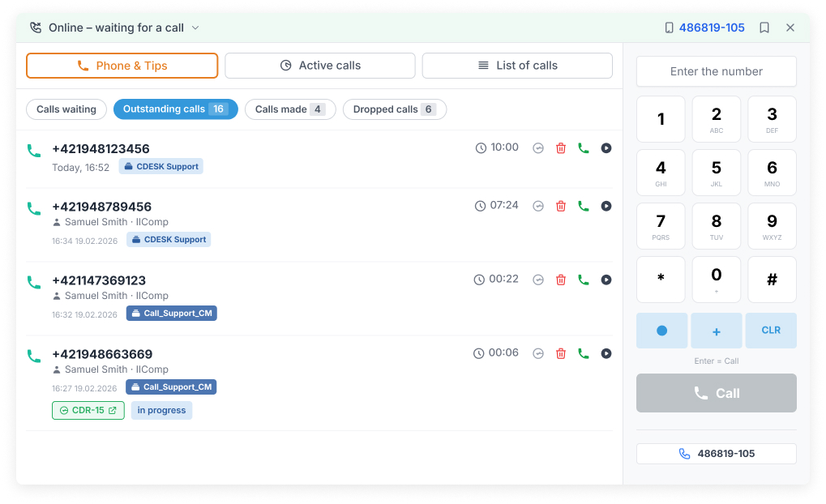Select the Calls waiting filter
Image resolution: width=826 pixels, height=504 pixels.
pyautogui.click(x=66, y=109)
